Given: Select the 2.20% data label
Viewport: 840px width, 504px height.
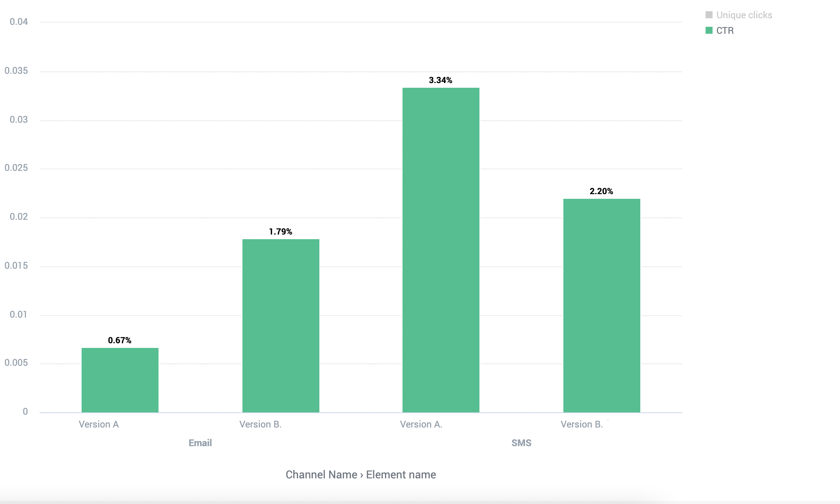Looking at the screenshot, I should pos(601,191).
